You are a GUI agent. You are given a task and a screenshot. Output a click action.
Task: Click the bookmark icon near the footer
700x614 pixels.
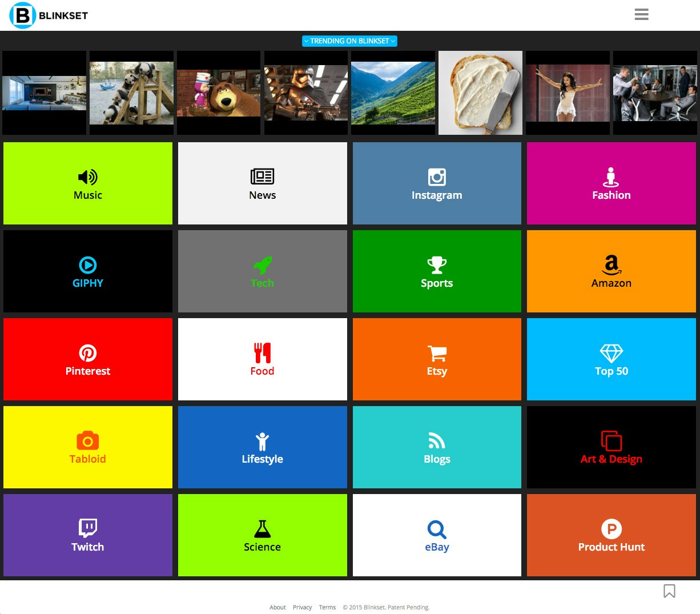tap(669, 591)
